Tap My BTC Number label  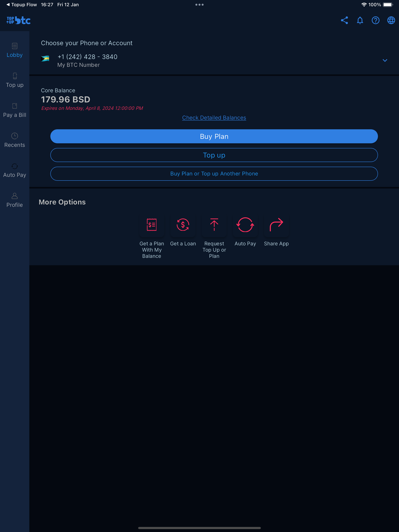click(x=79, y=65)
